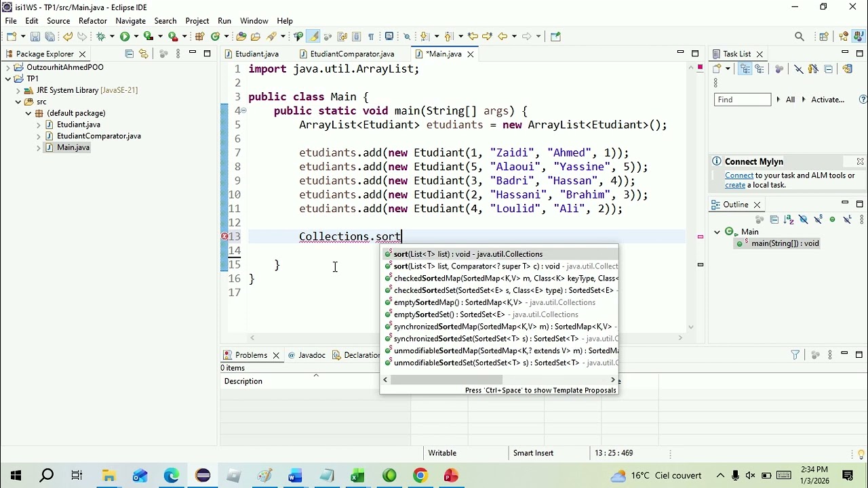Toggle Link with Editor in Package Explorer

coord(143,54)
